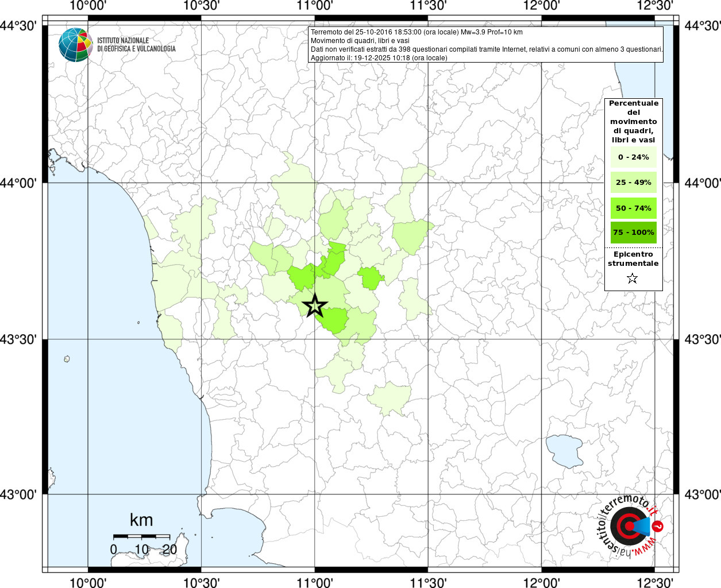
Task: Click the legend epicenter star symbol
Action: point(633,278)
